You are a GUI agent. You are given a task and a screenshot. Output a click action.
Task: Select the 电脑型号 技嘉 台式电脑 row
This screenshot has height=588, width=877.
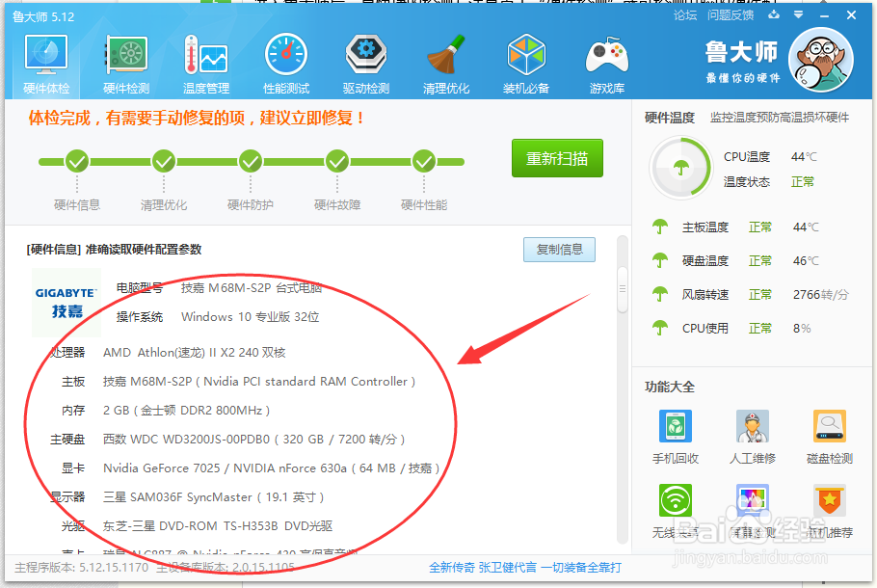(220, 288)
